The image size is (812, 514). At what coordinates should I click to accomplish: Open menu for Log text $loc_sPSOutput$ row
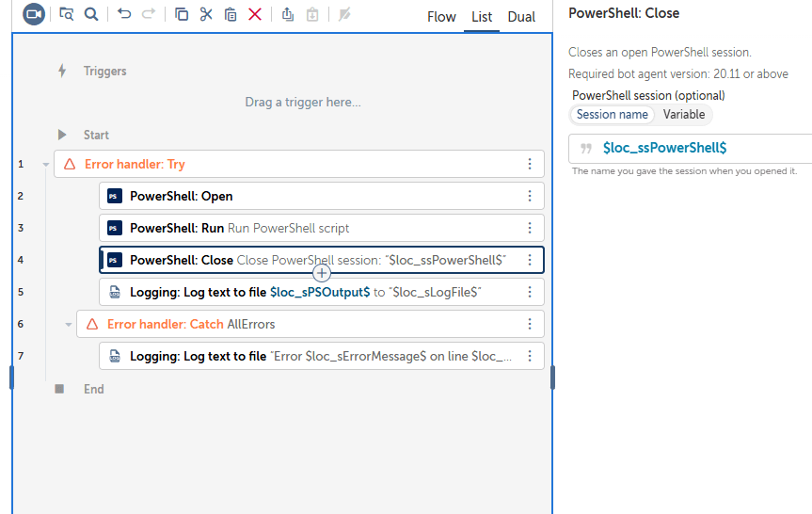tap(529, 292)
